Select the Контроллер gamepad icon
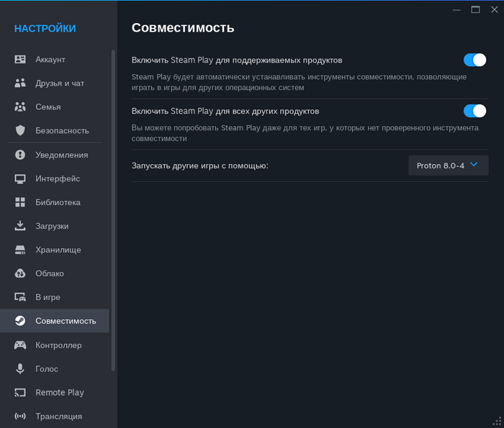The image size is (504, 428). tap(20, 345)
